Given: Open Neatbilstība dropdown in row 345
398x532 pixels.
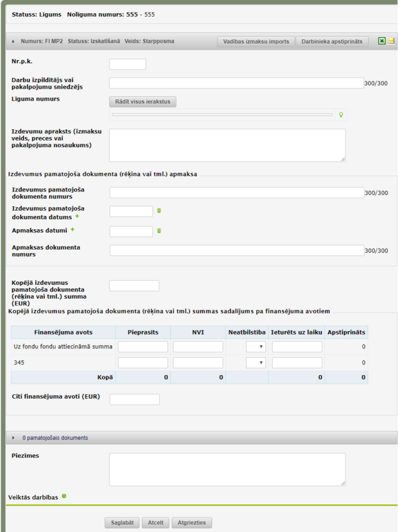Looking at the screenshot, I should pyautogui.click(x=255, y=362).
